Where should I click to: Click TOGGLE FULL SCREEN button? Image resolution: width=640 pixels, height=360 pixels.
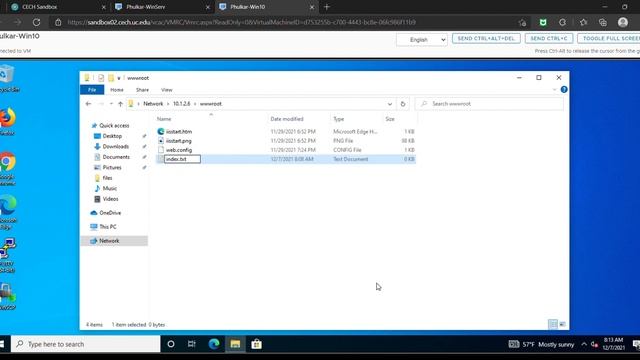pyautogui.click(x=609, y=38)
